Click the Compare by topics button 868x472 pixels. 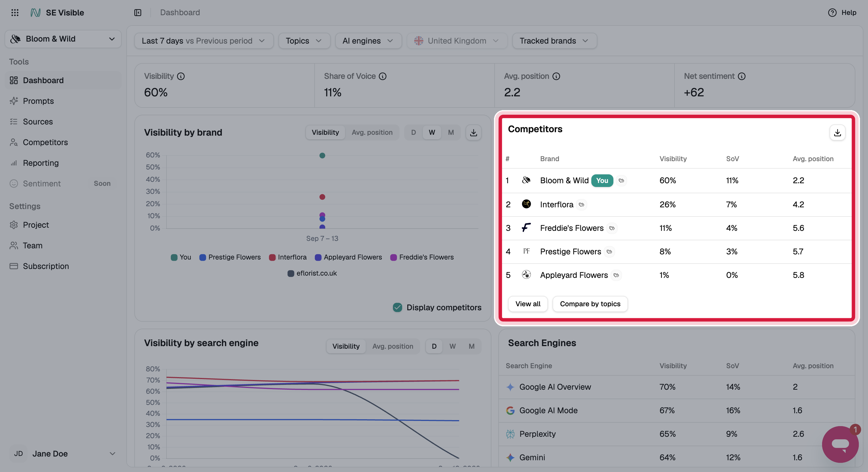[590, 304]
